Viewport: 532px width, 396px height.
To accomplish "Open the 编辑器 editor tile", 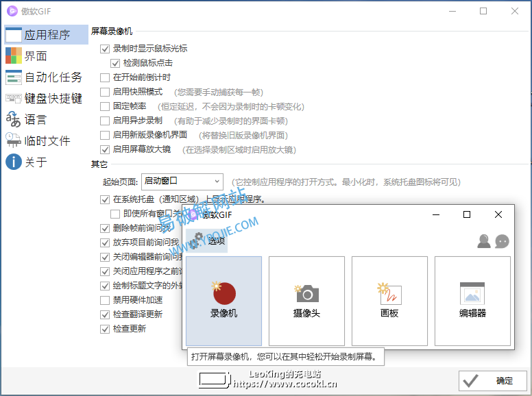I will point(472,301).
